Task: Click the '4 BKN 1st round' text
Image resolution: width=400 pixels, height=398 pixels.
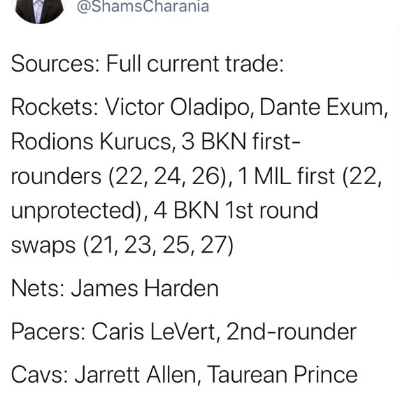Action: (x=236, y=211)
